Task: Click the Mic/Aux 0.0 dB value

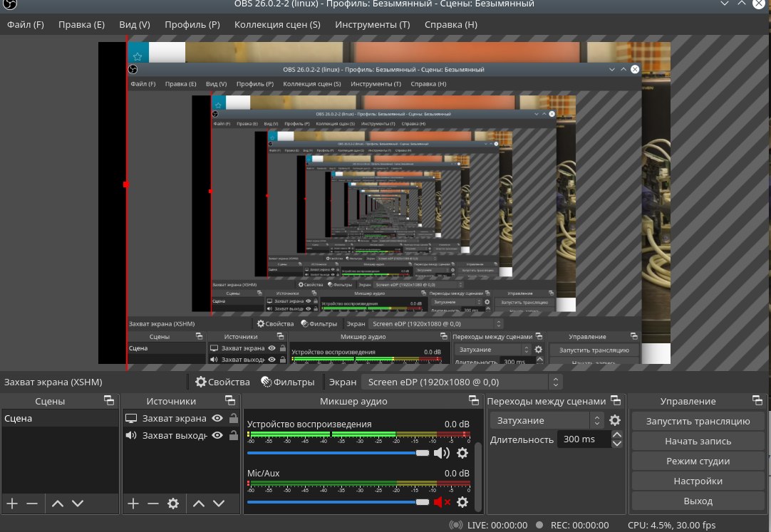Action: click(x=457, y=473)
